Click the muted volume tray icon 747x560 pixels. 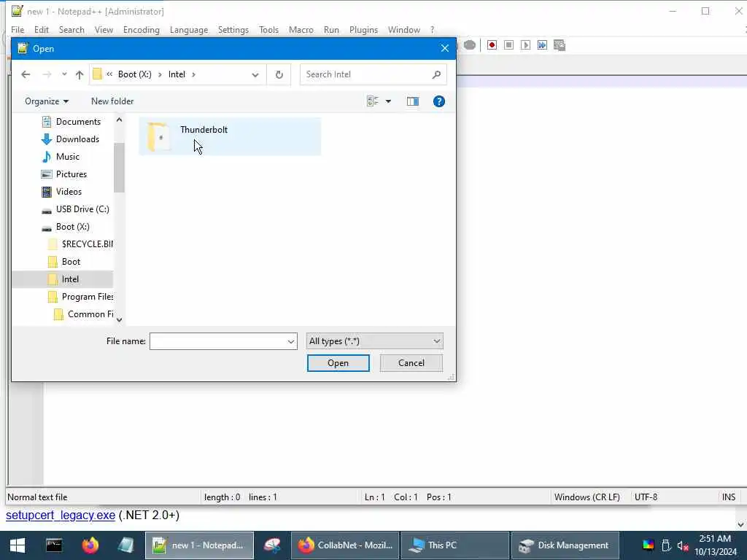[682, 545]
